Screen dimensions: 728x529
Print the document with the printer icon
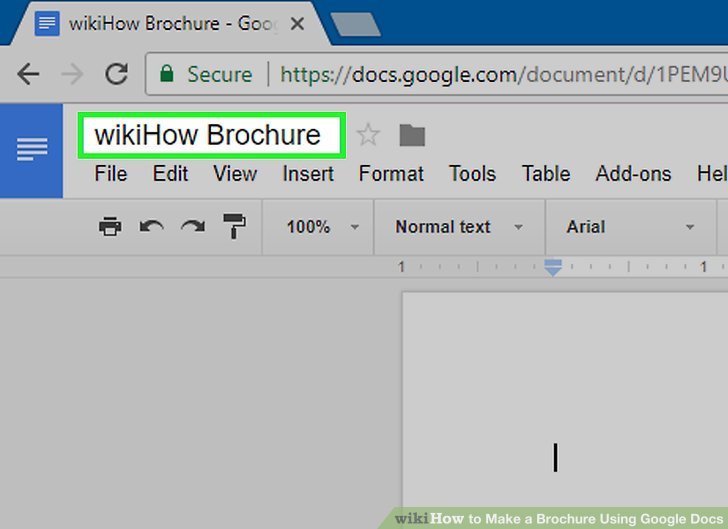point(110,227)
